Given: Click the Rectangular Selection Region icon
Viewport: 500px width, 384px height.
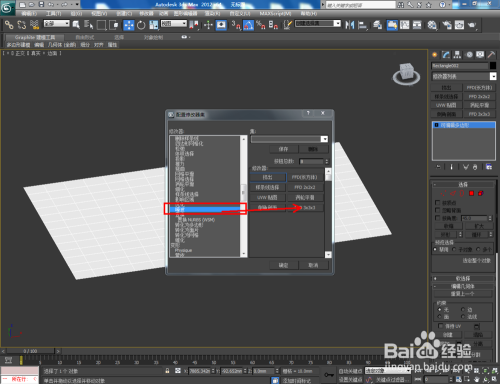Looking at the screenshot, I should [101, 25].
